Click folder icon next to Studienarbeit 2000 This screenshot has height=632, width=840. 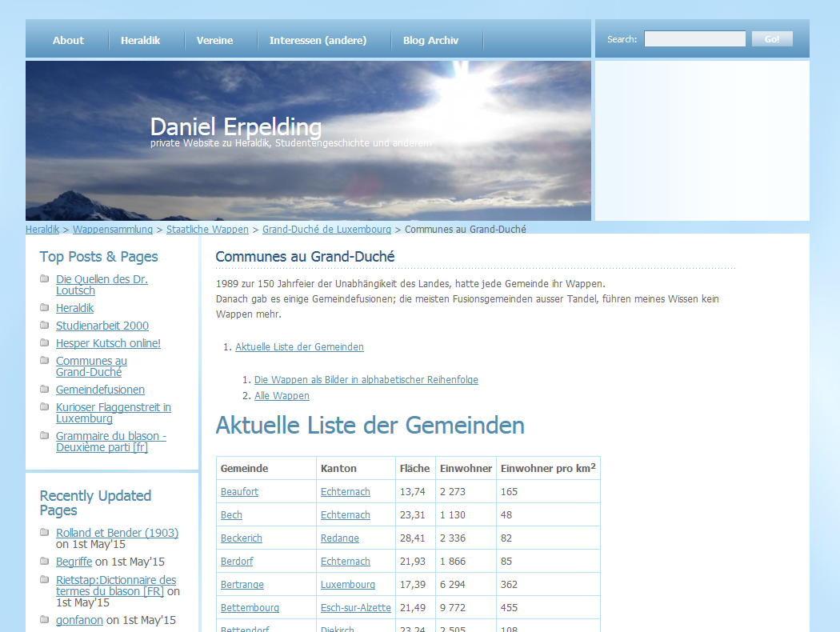pyautogui.click(x=45, y=326)
